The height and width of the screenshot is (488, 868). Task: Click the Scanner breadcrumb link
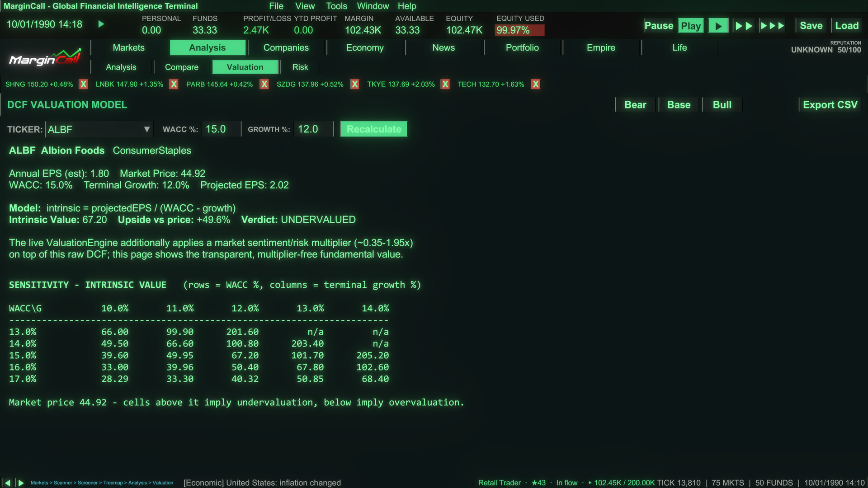pos(63,483)
